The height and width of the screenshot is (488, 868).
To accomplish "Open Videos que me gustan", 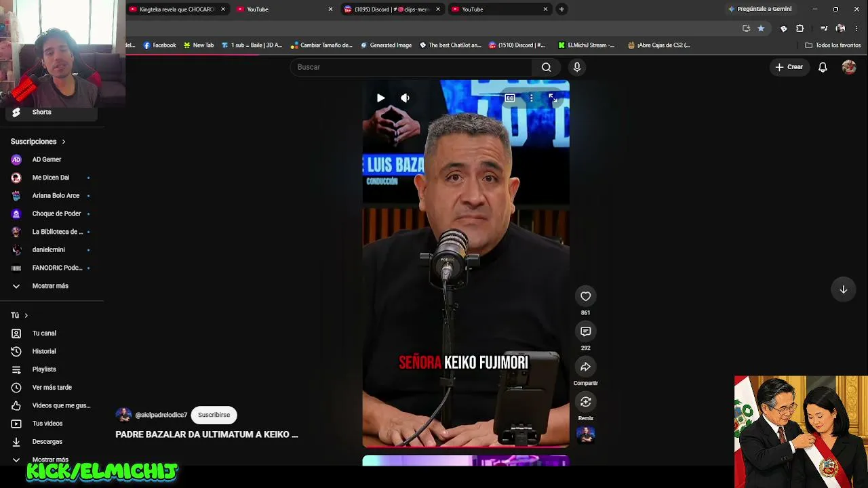I will pos(52,405).
